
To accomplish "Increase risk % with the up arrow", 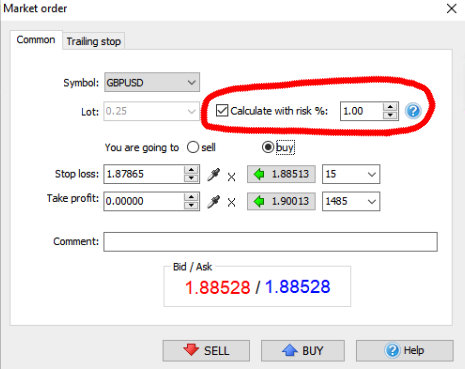I will [x=390, y=107].
